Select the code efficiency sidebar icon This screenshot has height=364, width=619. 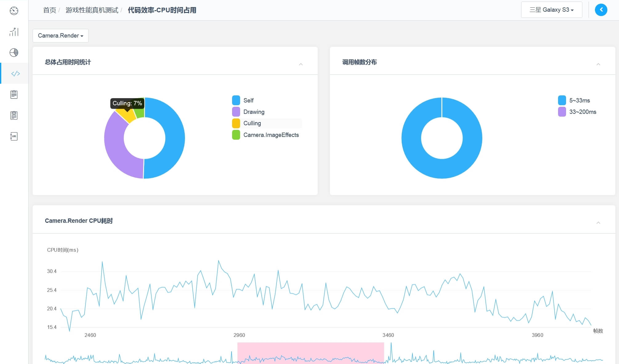15,74
